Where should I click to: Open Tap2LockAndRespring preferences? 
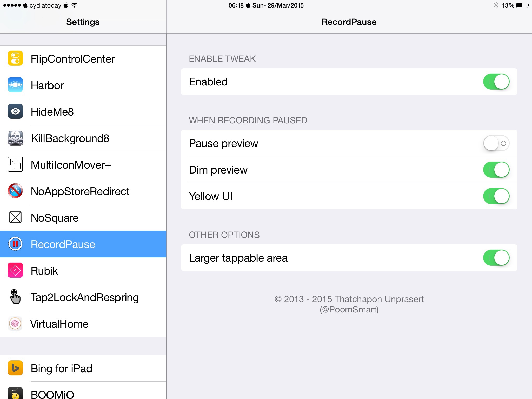[x=83, y=297]
